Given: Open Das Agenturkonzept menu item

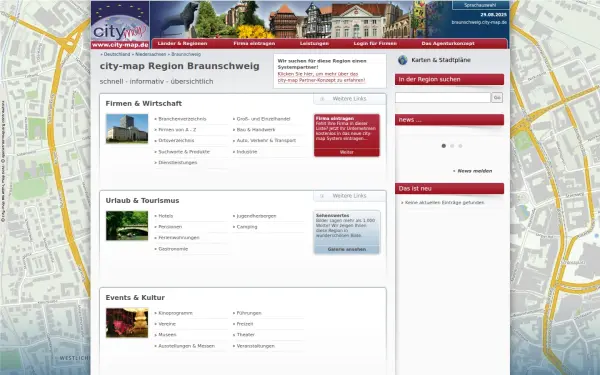Looking at the screenshot, I should 448,44.
